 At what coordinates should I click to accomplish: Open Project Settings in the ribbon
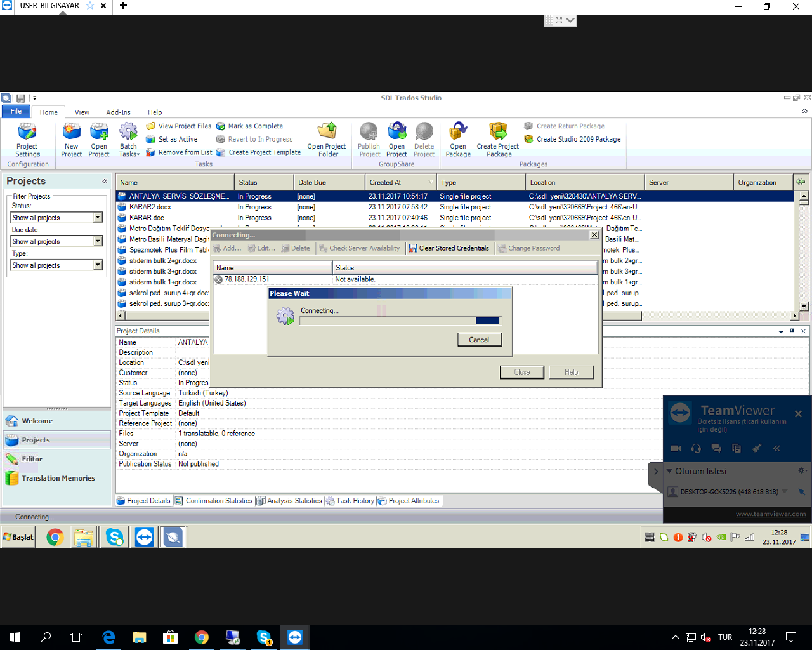27,140
